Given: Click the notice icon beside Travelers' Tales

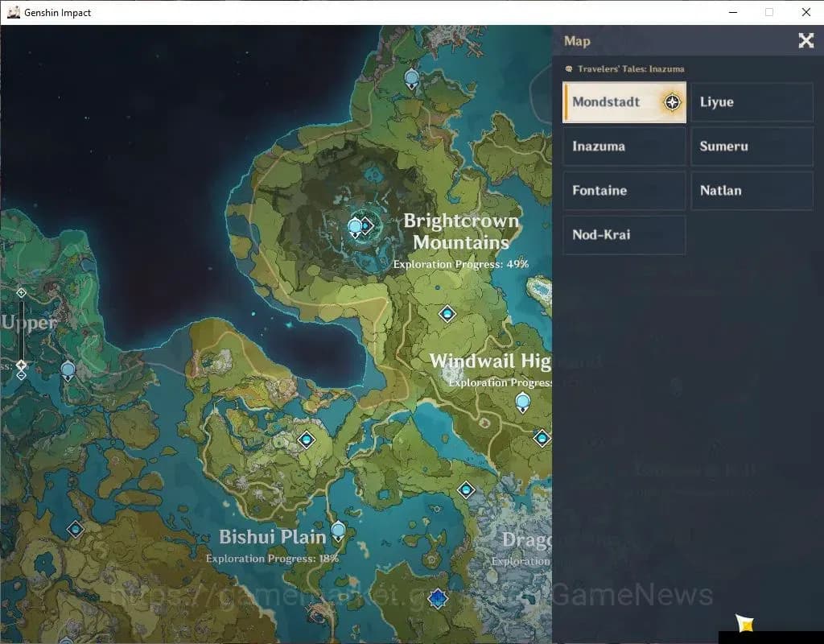Looking at the screenshot, I should [569, 69].
